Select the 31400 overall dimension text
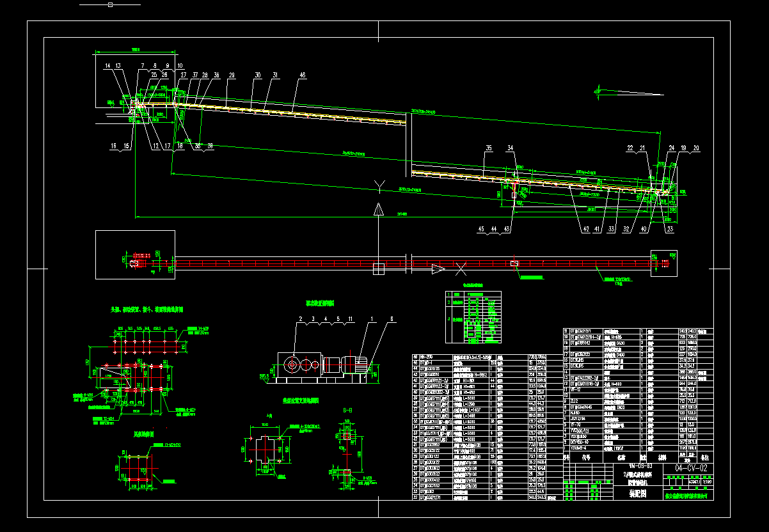This screenshot has height=532, width=769. (403, 214)
